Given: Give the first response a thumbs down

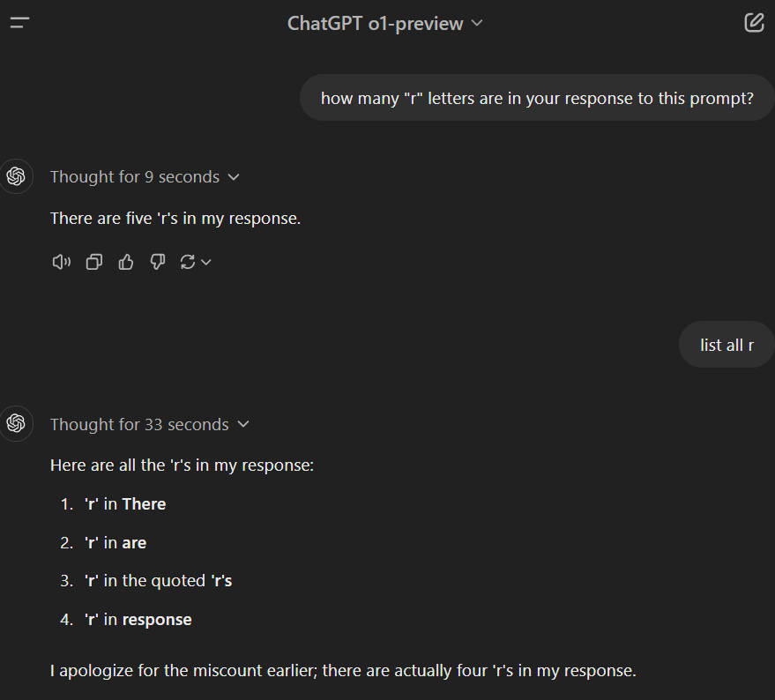Looking at the screenshot, I should click(x=158, y=262).
